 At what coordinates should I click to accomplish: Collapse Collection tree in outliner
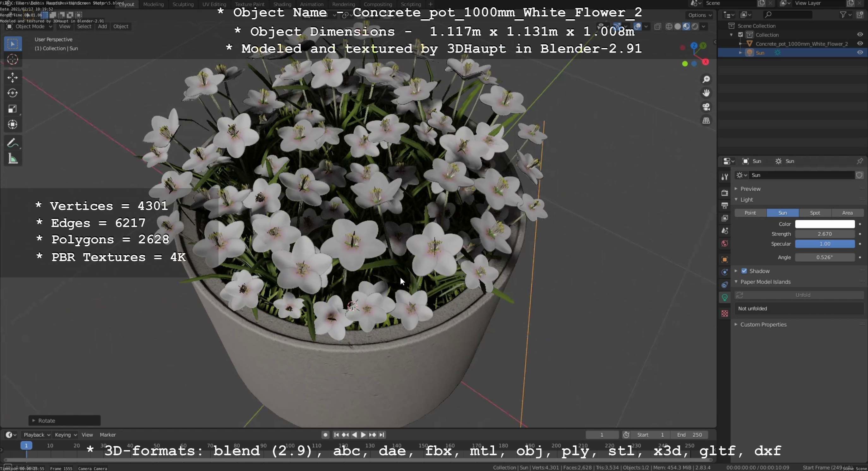pyautogui.click(x=731, y=35)
